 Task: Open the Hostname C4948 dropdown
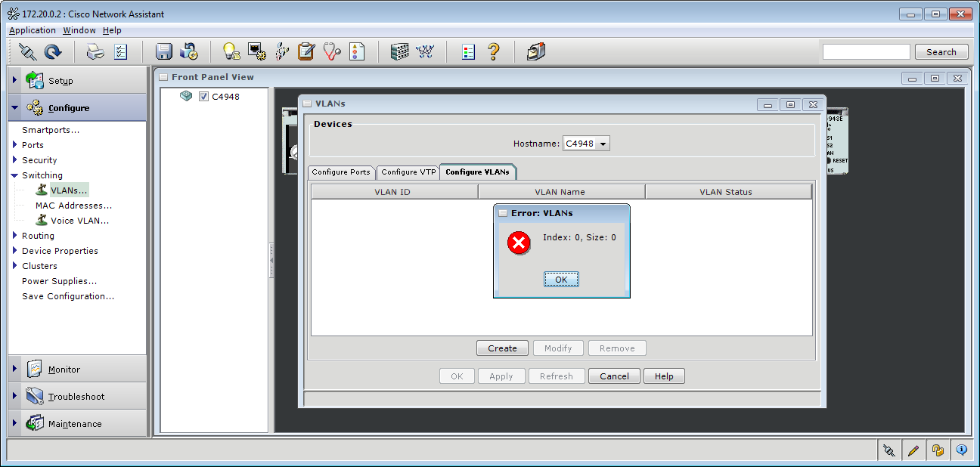[x=586, y=144]
